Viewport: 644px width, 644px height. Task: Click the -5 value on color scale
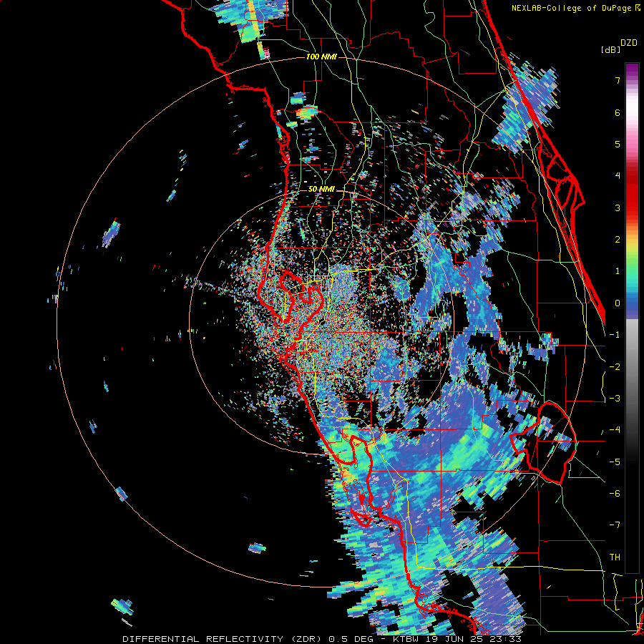(615, 462)
